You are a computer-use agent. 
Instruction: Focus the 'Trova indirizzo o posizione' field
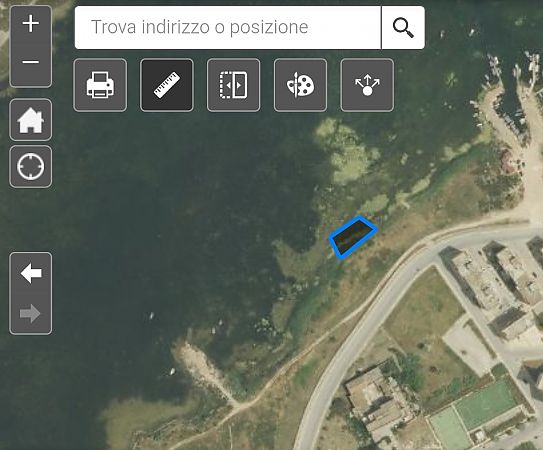click(x=228, y=28)
